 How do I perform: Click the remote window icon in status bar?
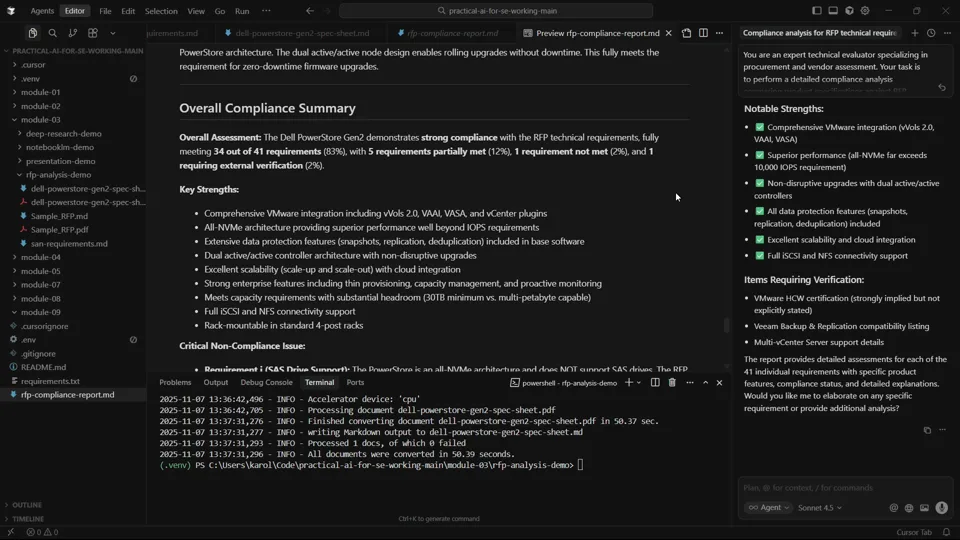tap(11, 533)
